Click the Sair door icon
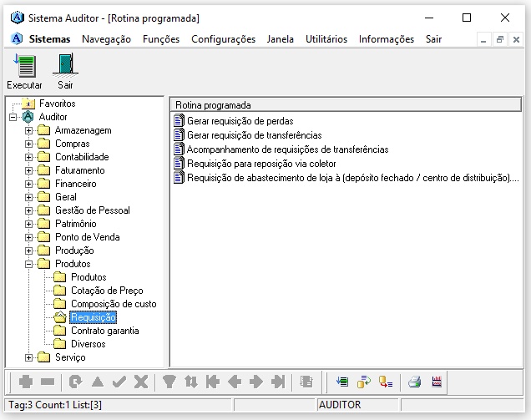531x420 pixels. [65, 66]
